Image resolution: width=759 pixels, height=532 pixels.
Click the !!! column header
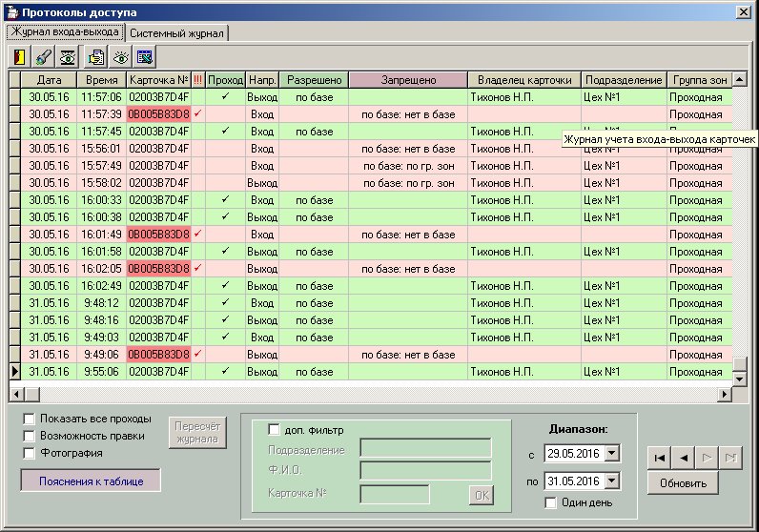pos(198,80)
